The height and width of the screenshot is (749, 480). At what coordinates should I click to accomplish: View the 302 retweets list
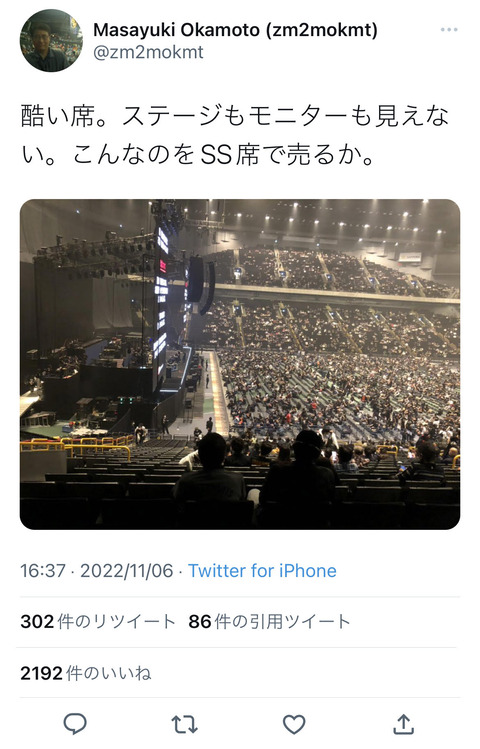(x=98, y=621)
